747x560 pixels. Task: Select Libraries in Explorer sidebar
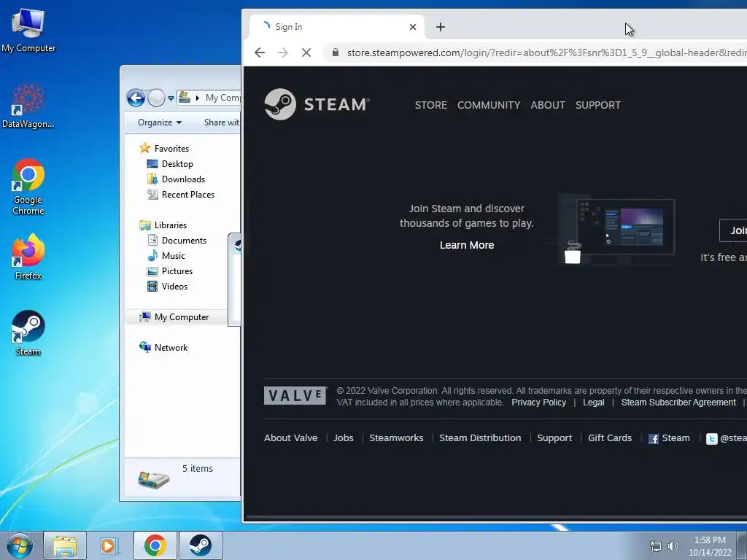[x=163, y=225]
